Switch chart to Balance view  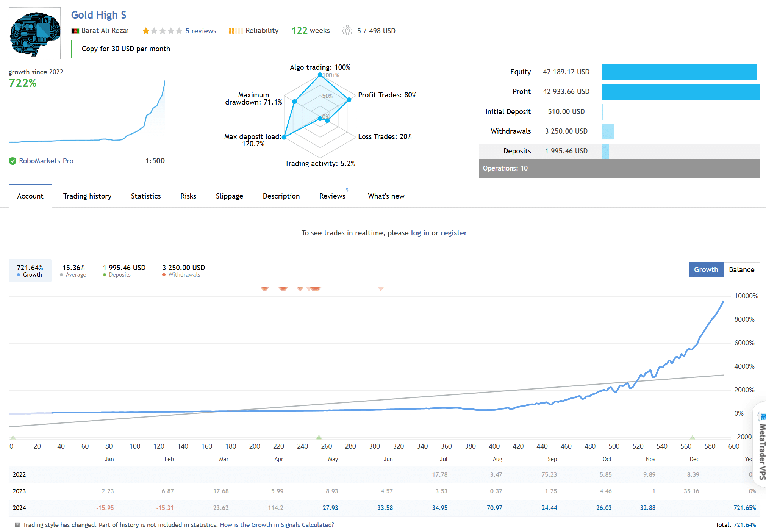(741, 269)
